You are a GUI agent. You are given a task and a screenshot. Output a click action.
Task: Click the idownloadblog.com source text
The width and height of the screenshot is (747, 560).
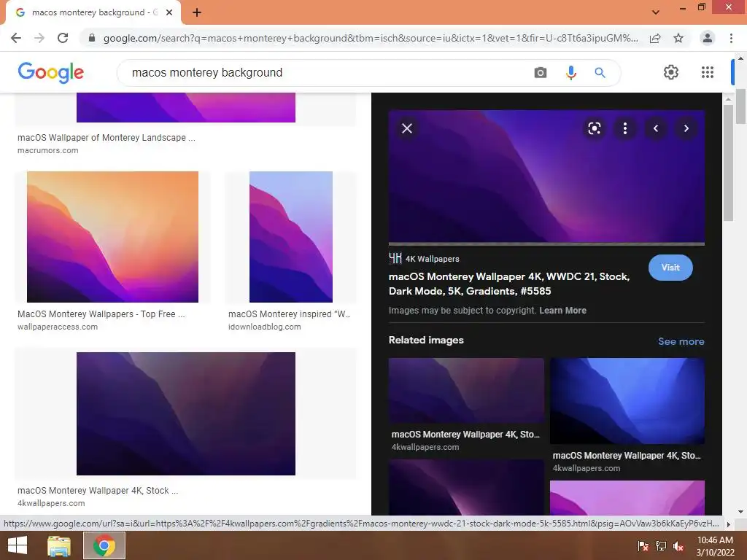[264, 327]
